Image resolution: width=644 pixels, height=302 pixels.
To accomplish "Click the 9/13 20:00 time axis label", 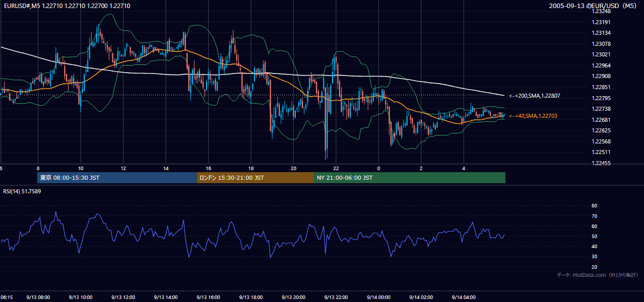I will pyautogui.click(x=294, y=297).
